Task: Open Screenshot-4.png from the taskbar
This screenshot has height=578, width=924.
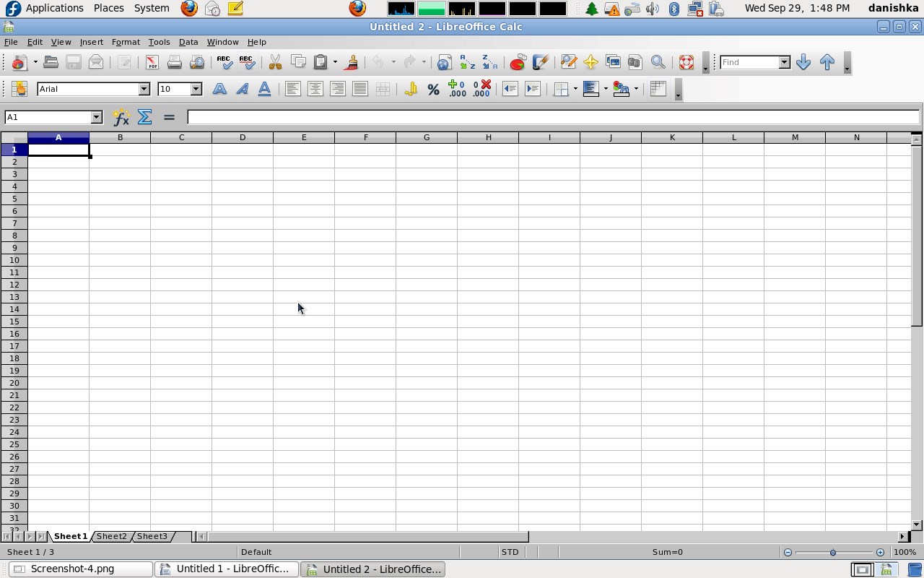Action: tap(81, 569)
